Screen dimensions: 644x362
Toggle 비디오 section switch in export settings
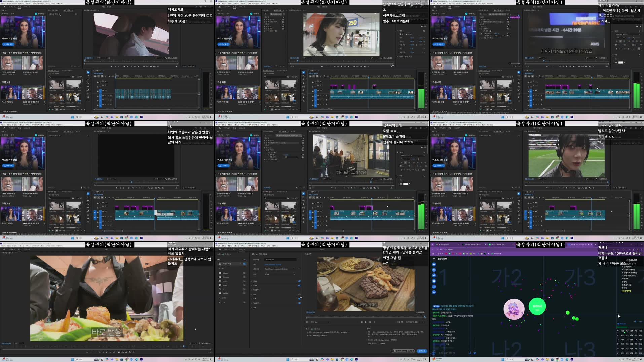click(x=300, y=281)
